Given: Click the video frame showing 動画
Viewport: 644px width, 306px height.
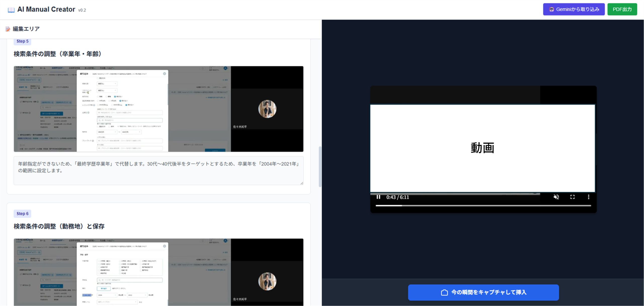Looking at the screenshot, I should [482, 148].
